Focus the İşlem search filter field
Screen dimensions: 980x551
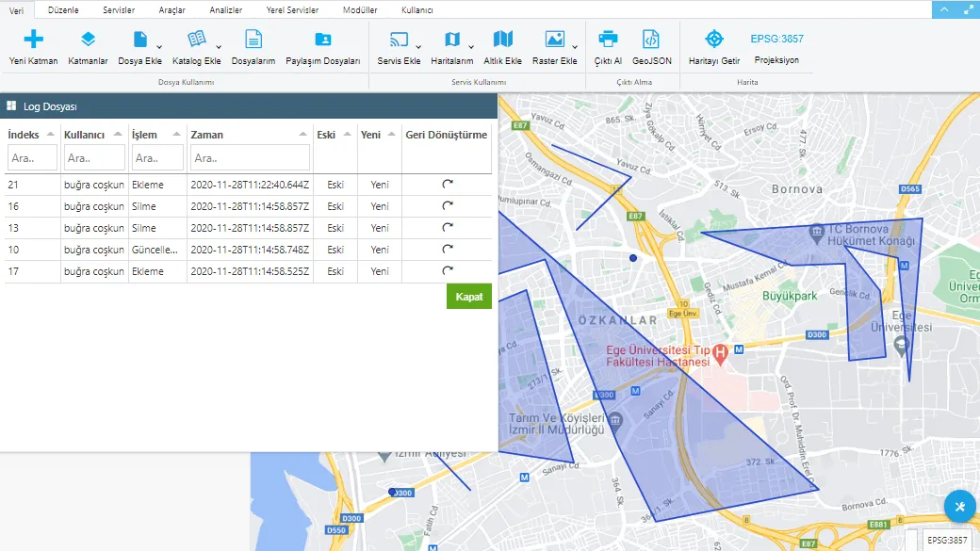[x=157, y=158]
